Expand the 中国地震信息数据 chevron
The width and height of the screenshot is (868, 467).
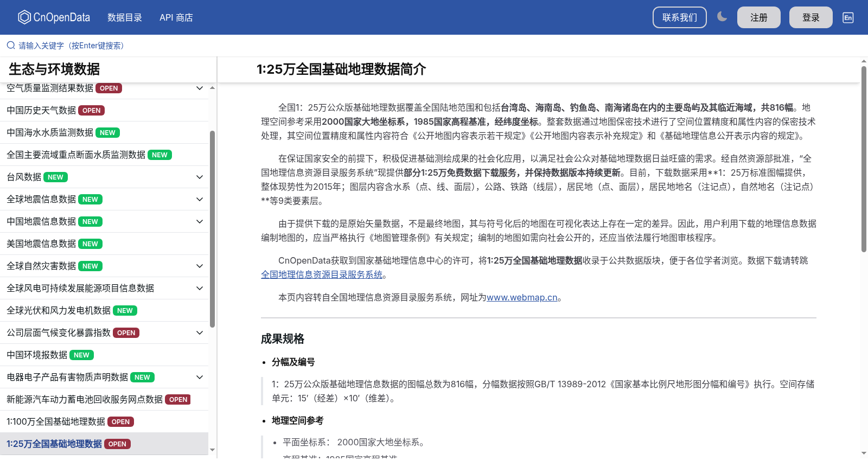click(x=200, y=221)
